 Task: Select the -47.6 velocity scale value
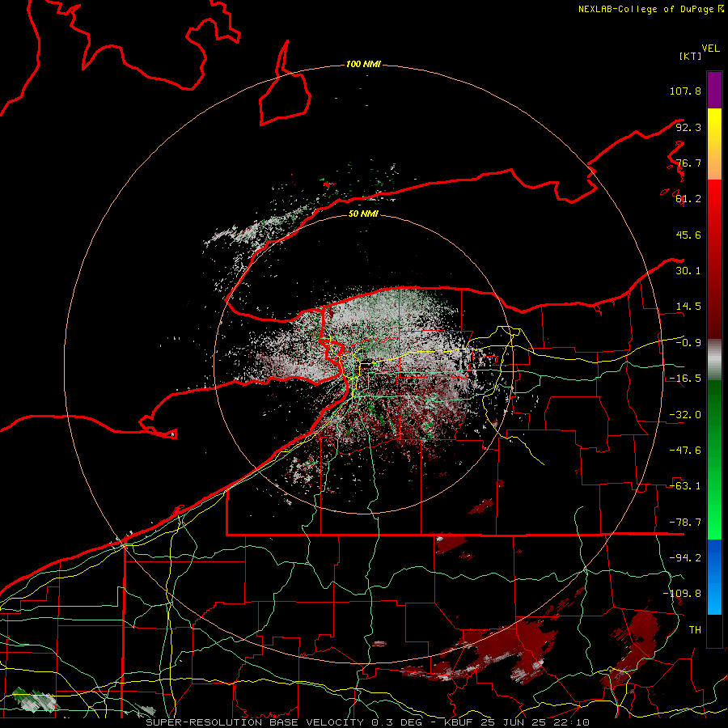coord(685,451)
